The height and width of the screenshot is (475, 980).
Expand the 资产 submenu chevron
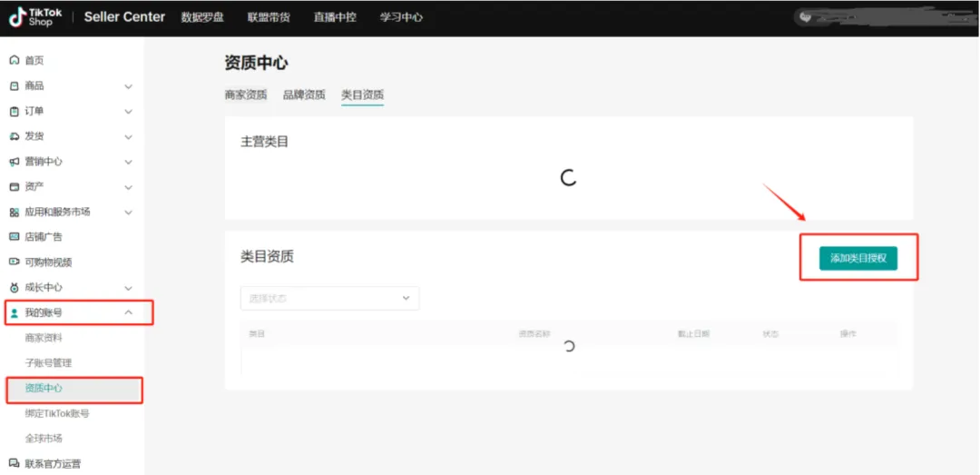pyautogui.click(x=128, y=187)
